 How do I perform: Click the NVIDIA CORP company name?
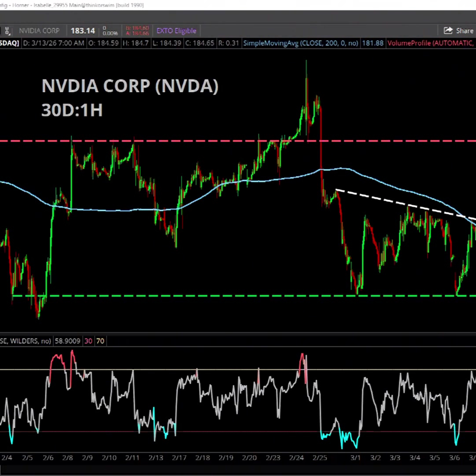pos(39,31)
